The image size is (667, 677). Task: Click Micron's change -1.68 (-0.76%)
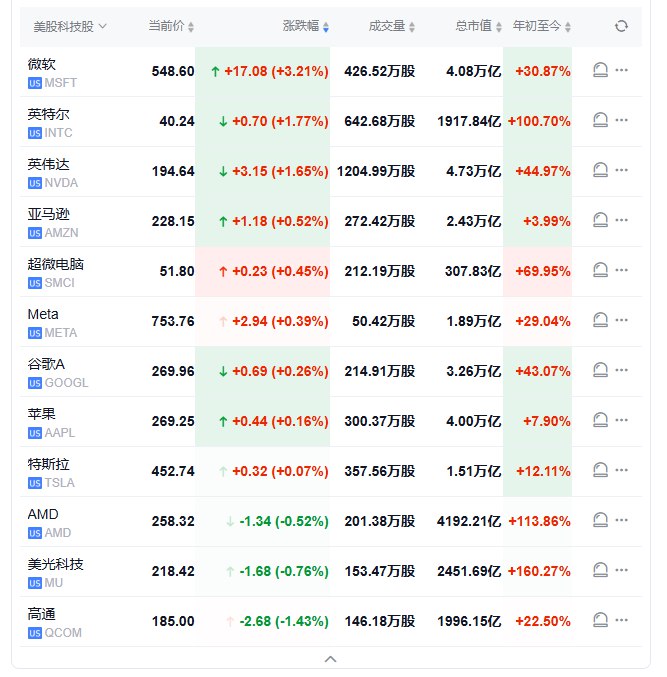pyautogui.click(x=284, y=572)
